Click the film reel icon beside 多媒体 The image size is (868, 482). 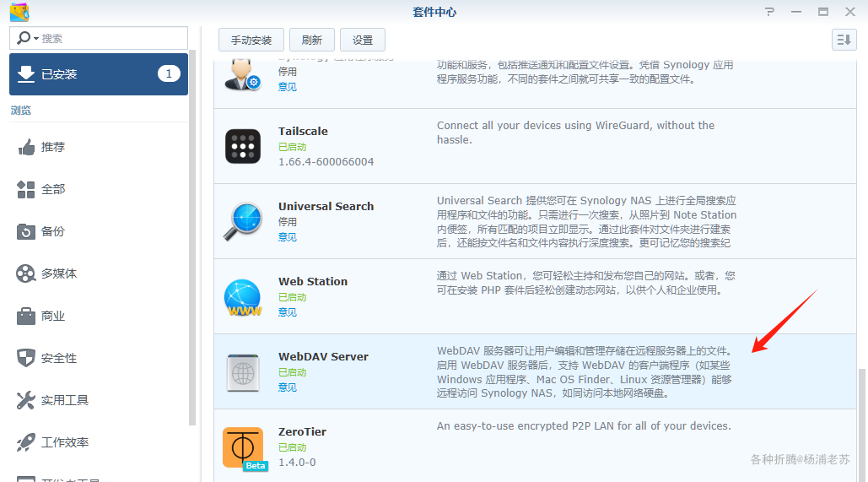pyautogui.click(x=26, y=273)
